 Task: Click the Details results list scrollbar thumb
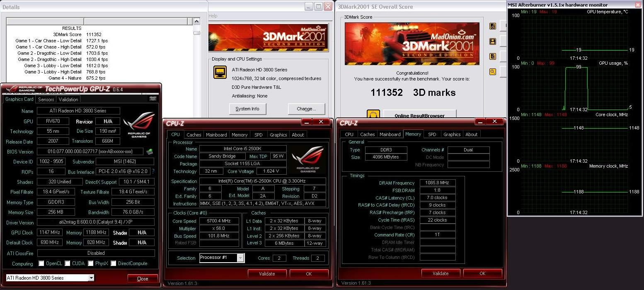point(197,33)
